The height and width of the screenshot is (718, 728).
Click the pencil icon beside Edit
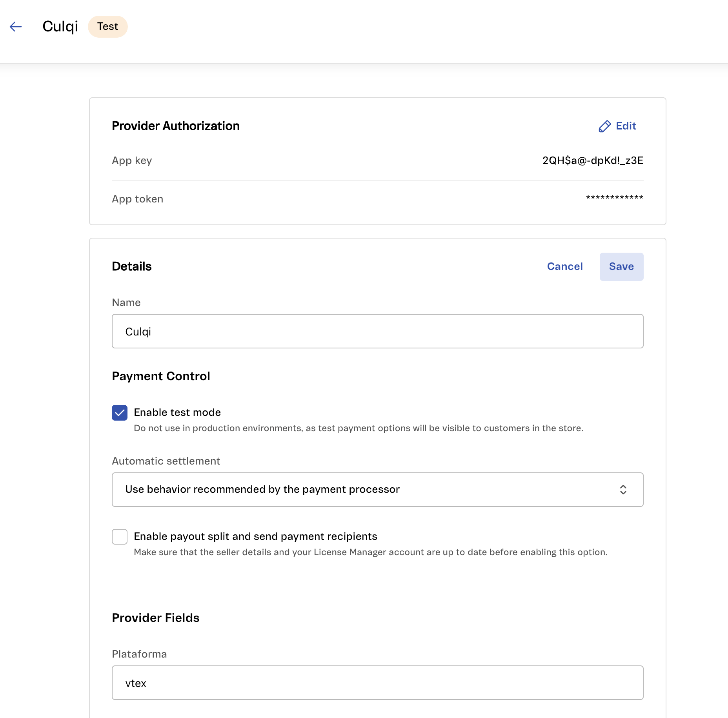pos(604,126)
